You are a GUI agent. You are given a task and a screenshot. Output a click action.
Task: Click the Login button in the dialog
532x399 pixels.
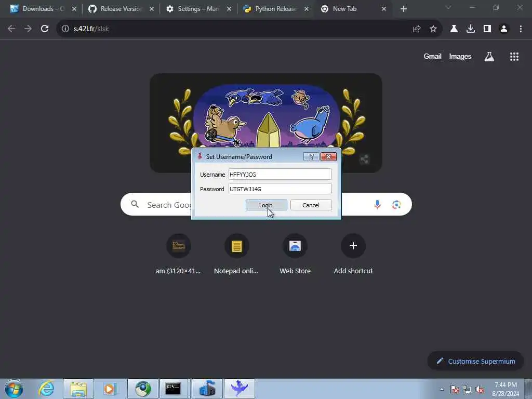pyautogui.click(x=266, y=205)
